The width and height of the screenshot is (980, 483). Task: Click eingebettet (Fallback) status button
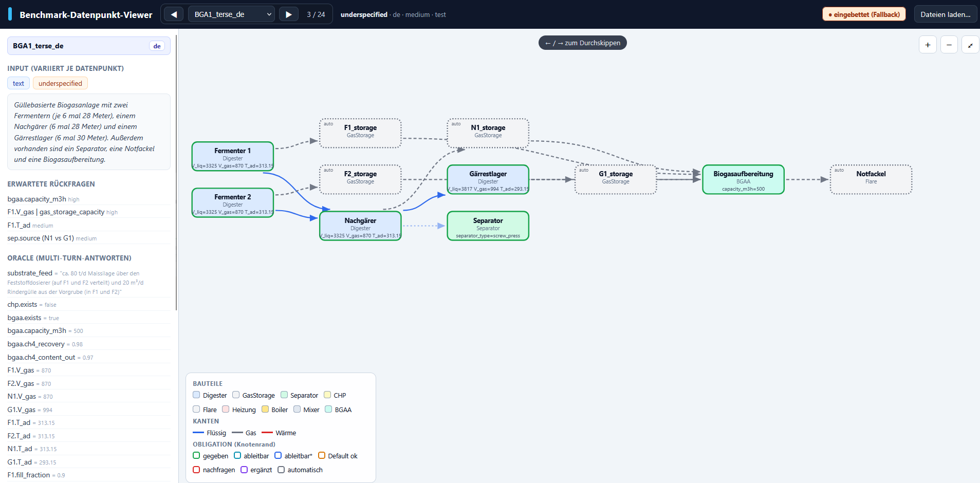coord(864,14)
